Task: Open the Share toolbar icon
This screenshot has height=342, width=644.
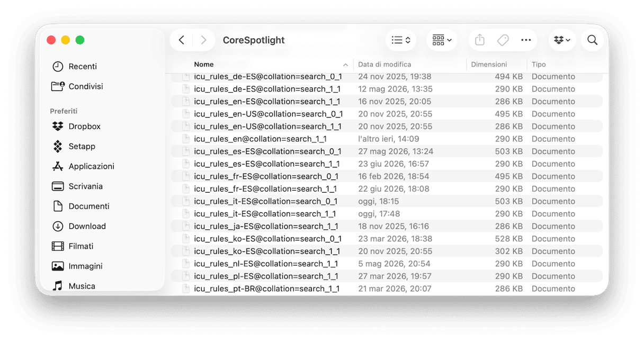Action: 480,40
